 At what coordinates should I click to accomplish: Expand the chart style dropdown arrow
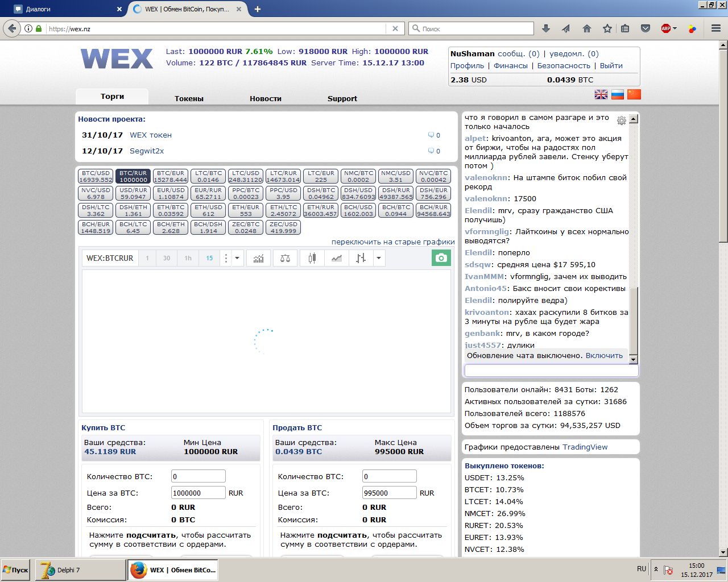[378, 258]
